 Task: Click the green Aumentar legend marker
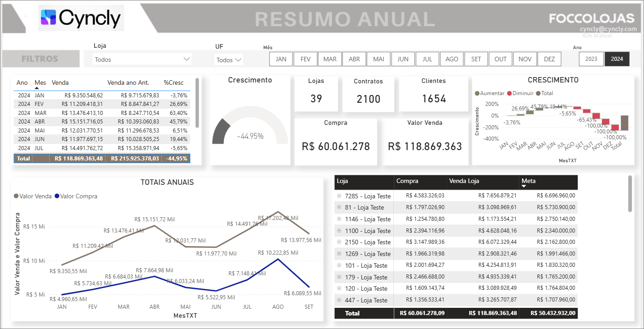click(x=477, y=93)
